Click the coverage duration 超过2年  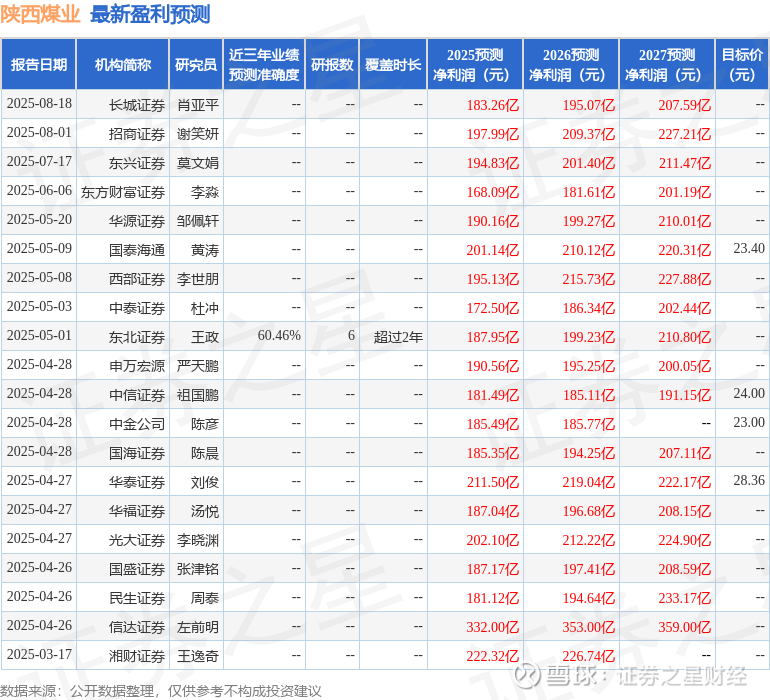(x=398, y=337)
